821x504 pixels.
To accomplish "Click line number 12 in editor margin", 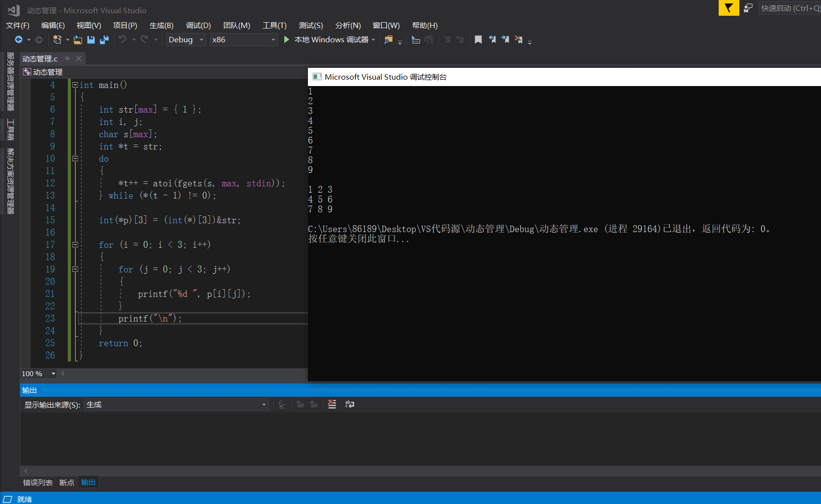I will tap(50, 183).
